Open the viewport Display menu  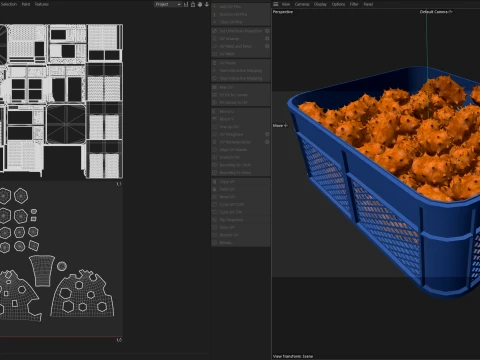pyautogui.click(x=320, y=4)
